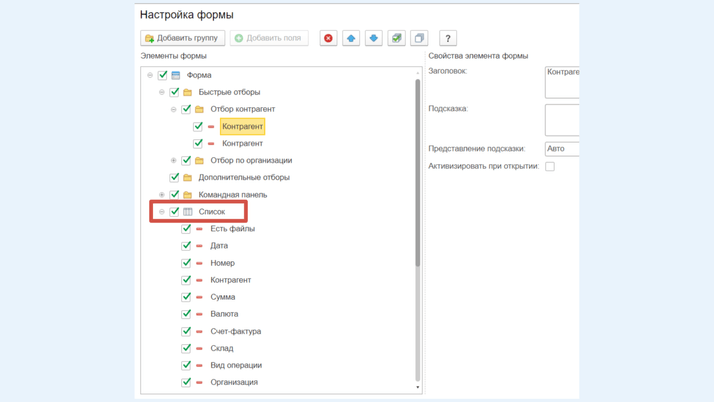Collapse the Список tree node
Screen dimensions: 714x402
click(x=162, y=212)
